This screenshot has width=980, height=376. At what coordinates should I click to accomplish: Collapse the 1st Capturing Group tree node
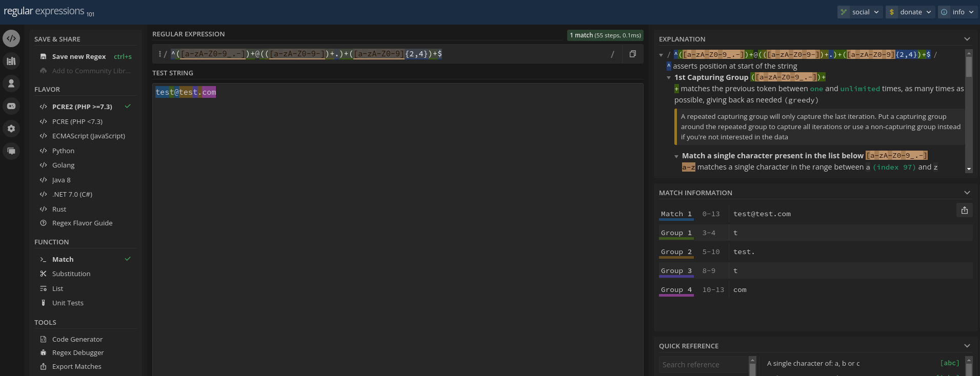(x=669, y=78)
